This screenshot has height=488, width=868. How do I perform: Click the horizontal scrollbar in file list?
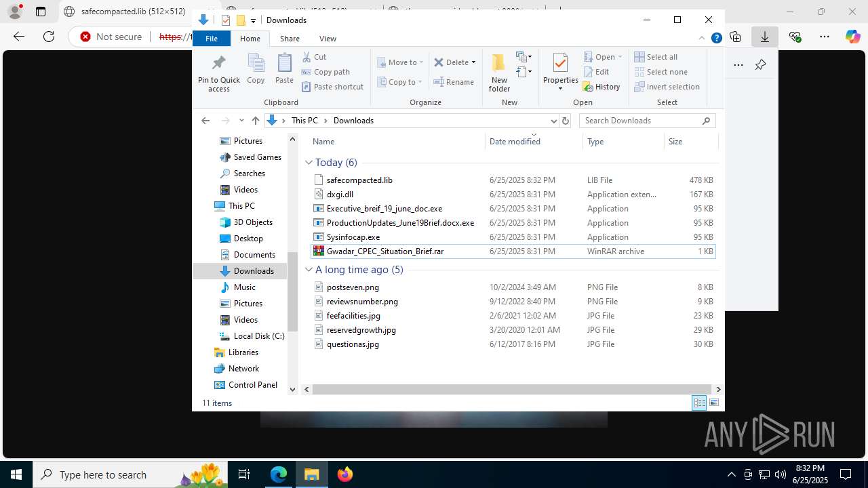512,390
